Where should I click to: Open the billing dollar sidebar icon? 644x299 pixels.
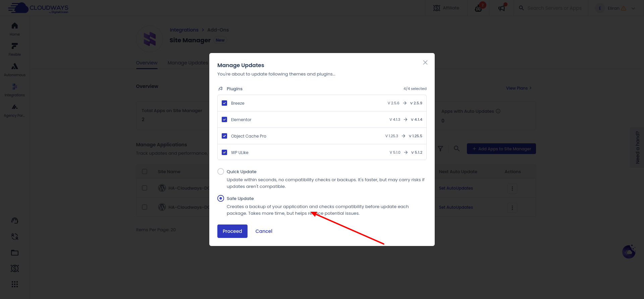coord(15,268)
